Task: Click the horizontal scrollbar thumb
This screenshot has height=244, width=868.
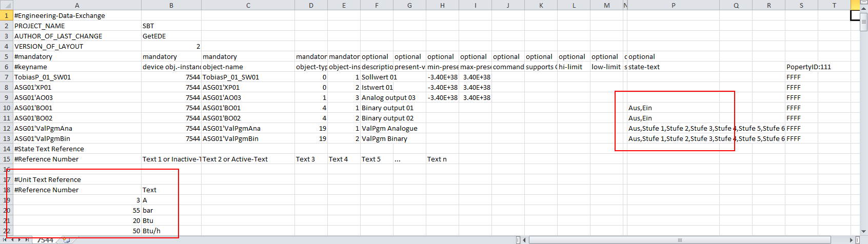Action: tap(680, 240)
